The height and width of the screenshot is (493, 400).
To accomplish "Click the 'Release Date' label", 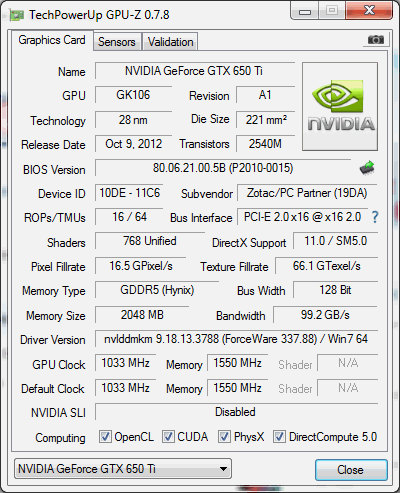I will [53, 145].
